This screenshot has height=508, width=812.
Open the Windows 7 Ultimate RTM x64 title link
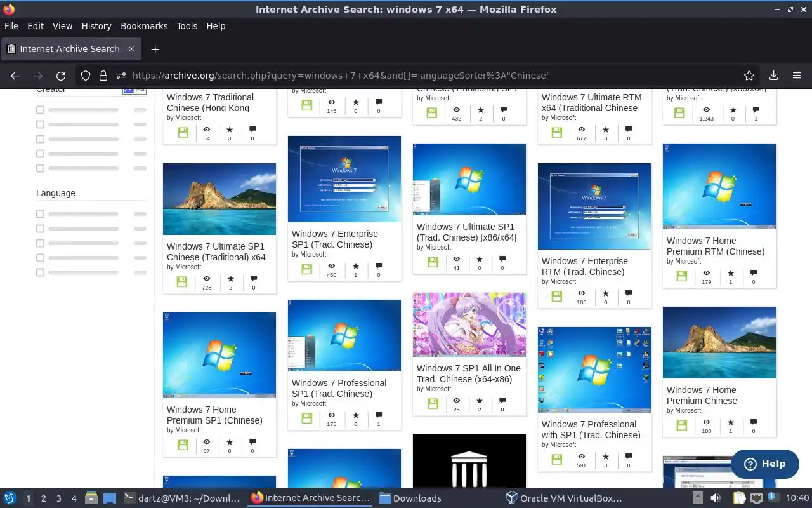tap(592, 103)
